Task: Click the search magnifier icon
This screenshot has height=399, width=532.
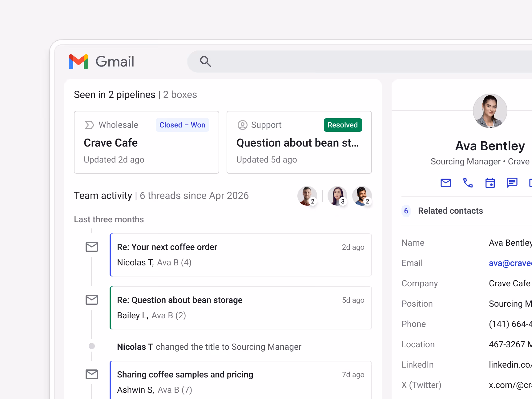Action: click(x=205, y=62)
